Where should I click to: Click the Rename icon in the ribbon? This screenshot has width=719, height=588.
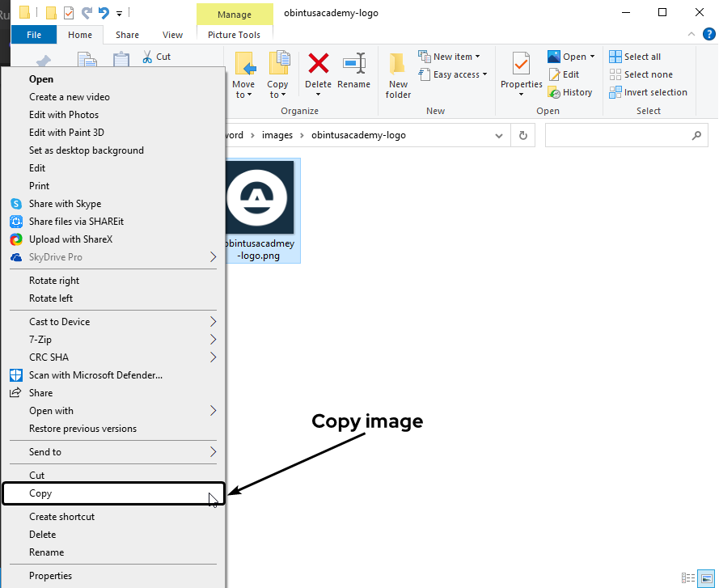point(353,65)
